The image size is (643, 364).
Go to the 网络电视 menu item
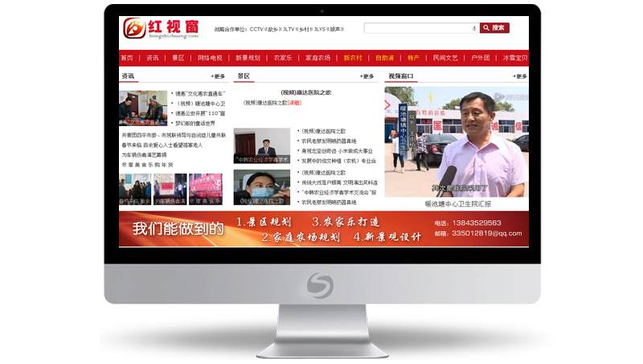[210, 58]
